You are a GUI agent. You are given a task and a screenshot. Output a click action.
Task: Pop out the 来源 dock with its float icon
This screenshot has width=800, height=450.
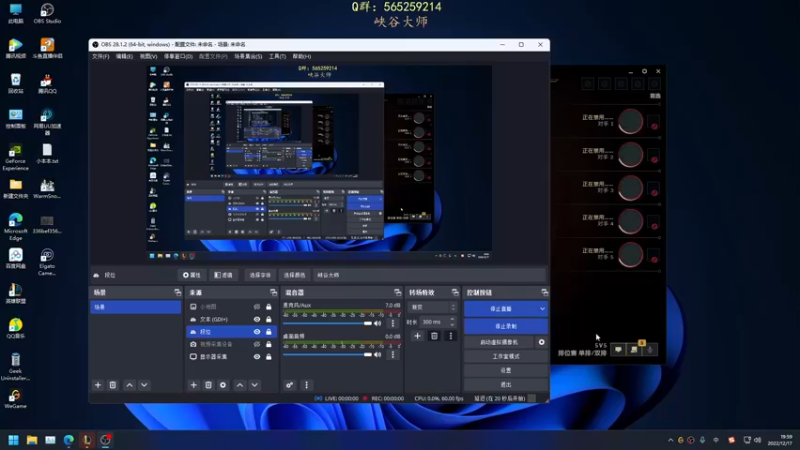tap(273, 292)
